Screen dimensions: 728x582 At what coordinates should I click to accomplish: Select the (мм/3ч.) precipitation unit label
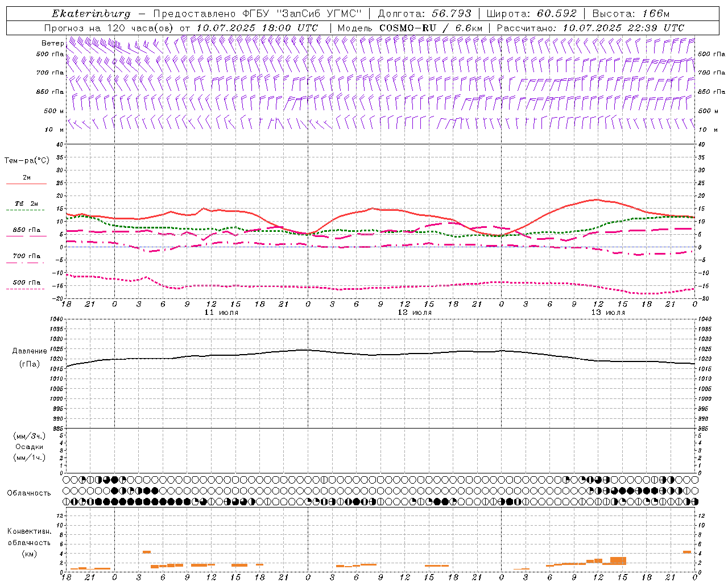30,436
